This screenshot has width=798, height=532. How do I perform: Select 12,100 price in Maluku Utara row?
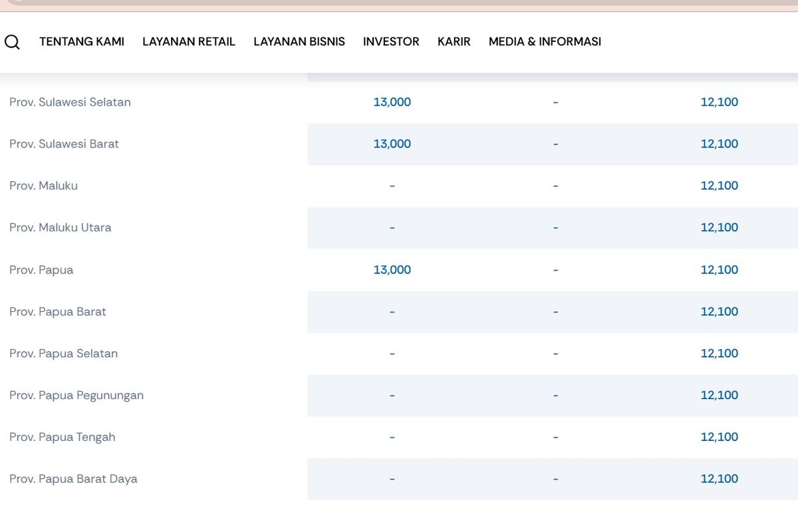720,227
